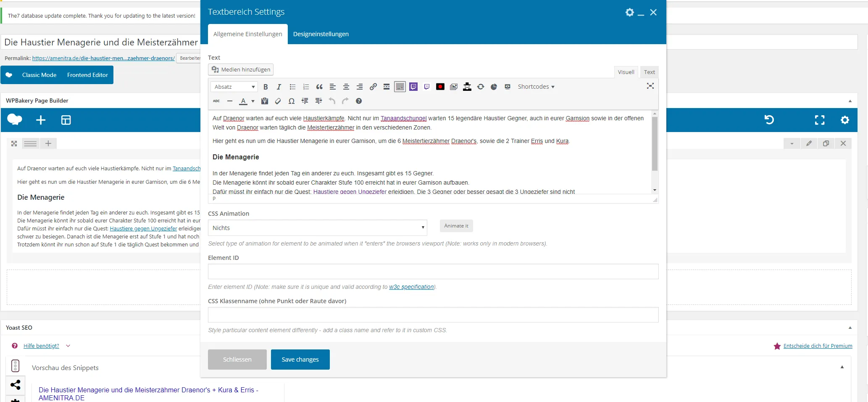Open the Shortcodes dropdown
Image resolution: width=868 pixels, height=402 pixels.
click(536, 87)
